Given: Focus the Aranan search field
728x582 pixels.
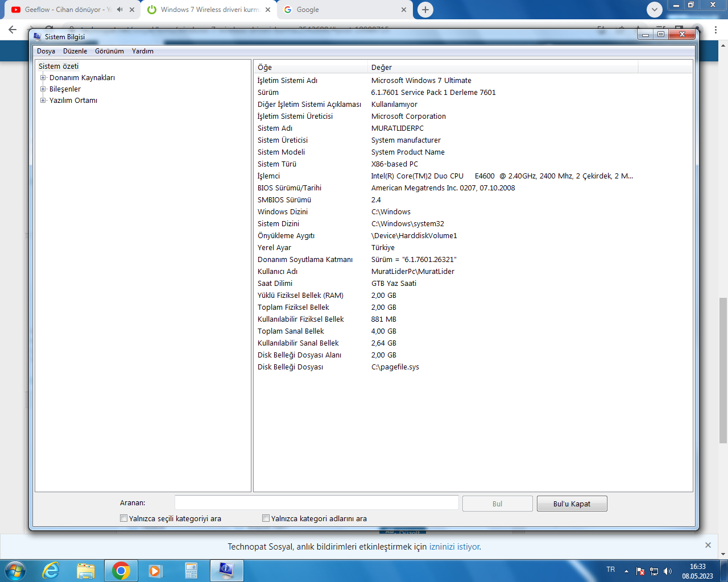Looking at the screenshot, I should pyautogui.click(x=317, y=503).
